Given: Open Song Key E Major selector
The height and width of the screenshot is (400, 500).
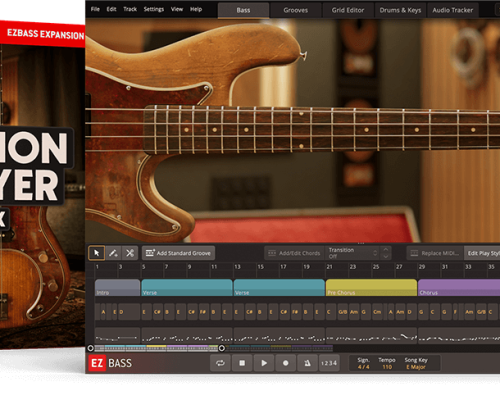Looking at the screenshot, I should [416, 367].
